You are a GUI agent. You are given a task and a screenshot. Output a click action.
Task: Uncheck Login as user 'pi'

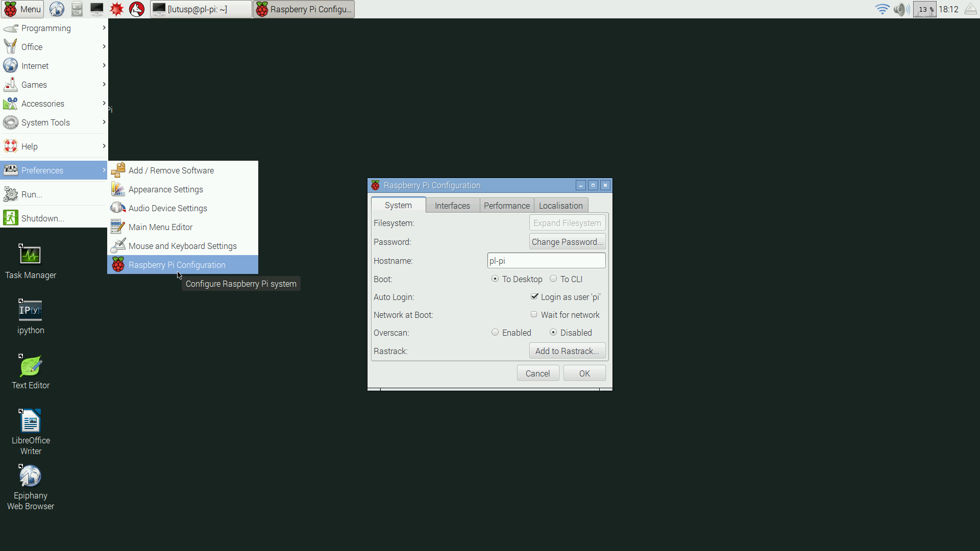[534, 297]
